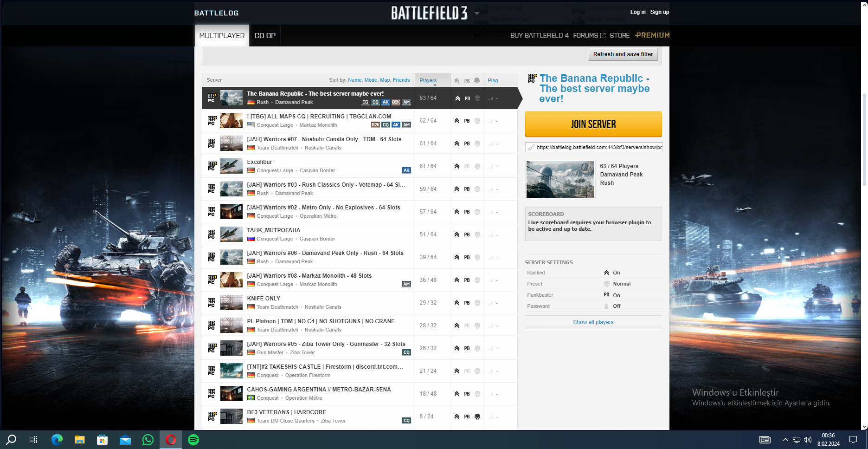This screenshot has height=449, width=868.
Task: Click the Ranked column header icon
Action: coord(457,80)
